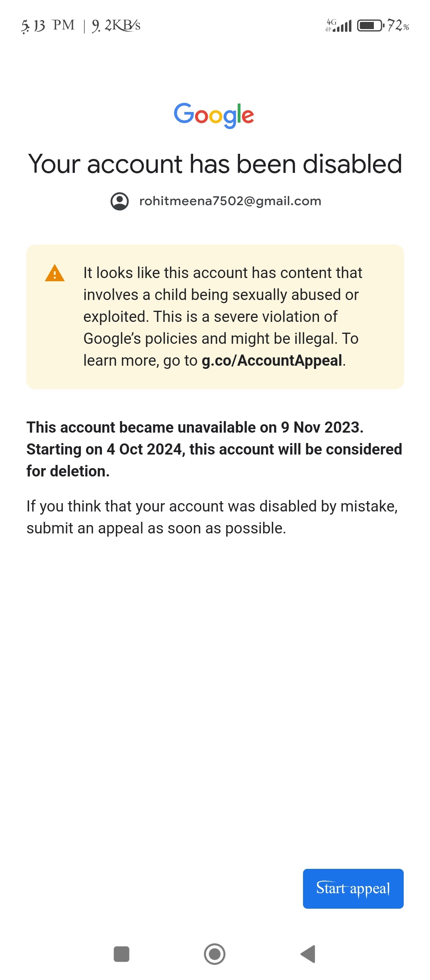
Task: Tap the 9.2KB/s network speed indicator
Action: (116, 25)
